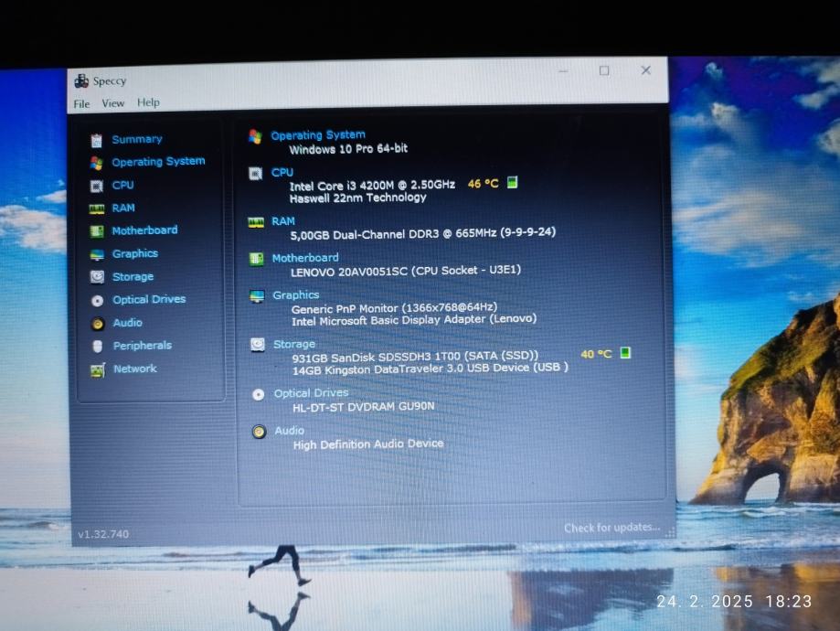Open Optical Drives via its disc icon
The height and width of the screenshot is (631, 840).
(x=97, y=300)
